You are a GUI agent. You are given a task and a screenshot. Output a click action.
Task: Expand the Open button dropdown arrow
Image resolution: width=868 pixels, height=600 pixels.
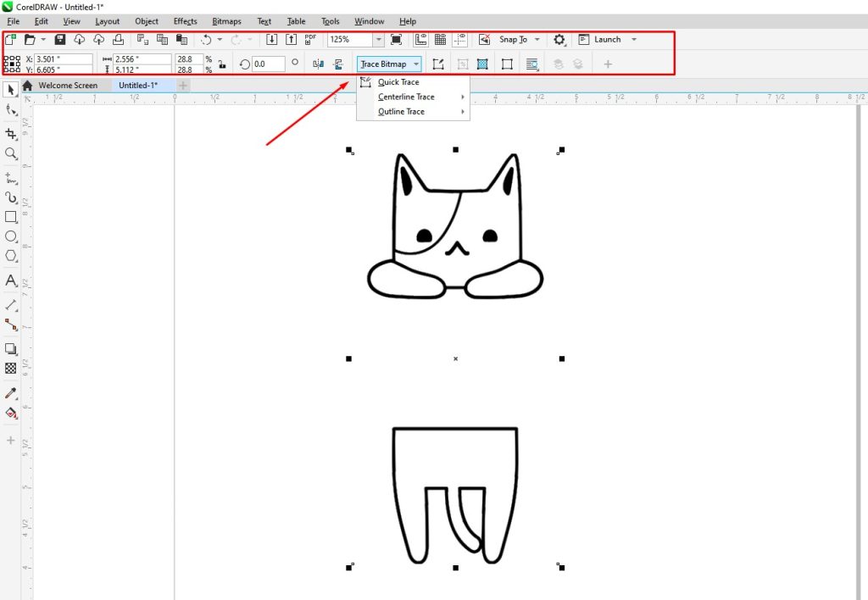43,39
